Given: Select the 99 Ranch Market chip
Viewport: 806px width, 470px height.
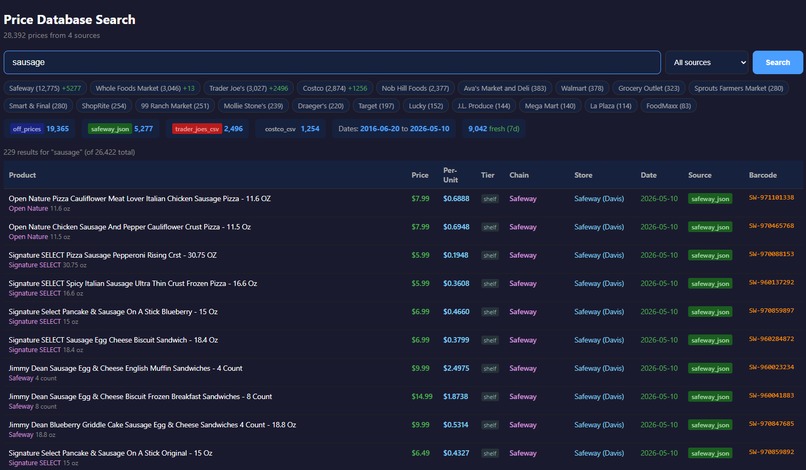Looking at the screenshot, I should (x=175, y=106).
